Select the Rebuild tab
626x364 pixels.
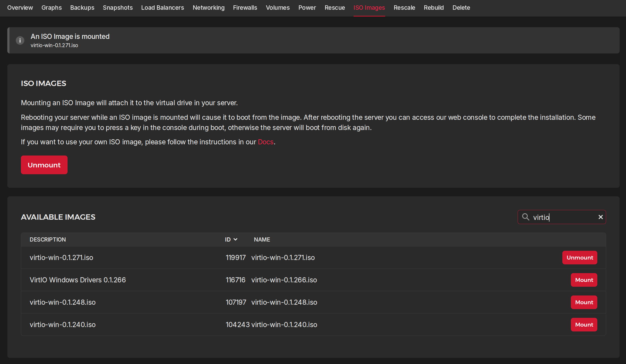click(x=434, y=8)
